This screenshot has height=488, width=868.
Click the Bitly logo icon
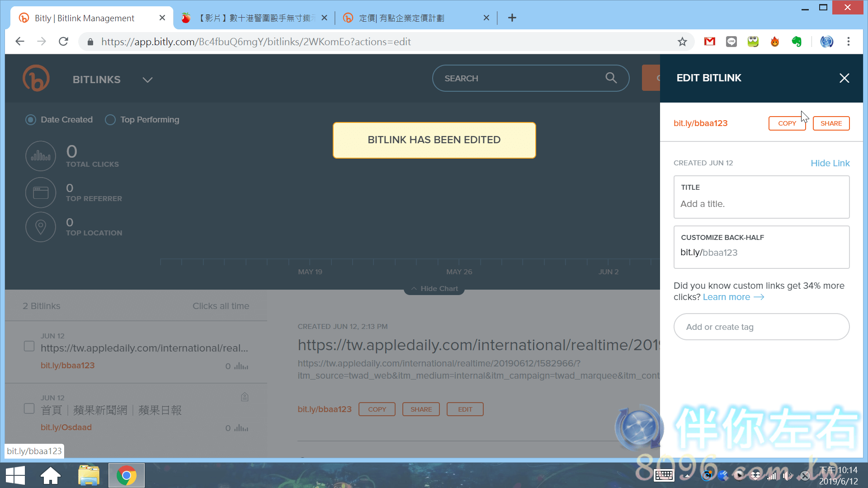pos(36,78)
